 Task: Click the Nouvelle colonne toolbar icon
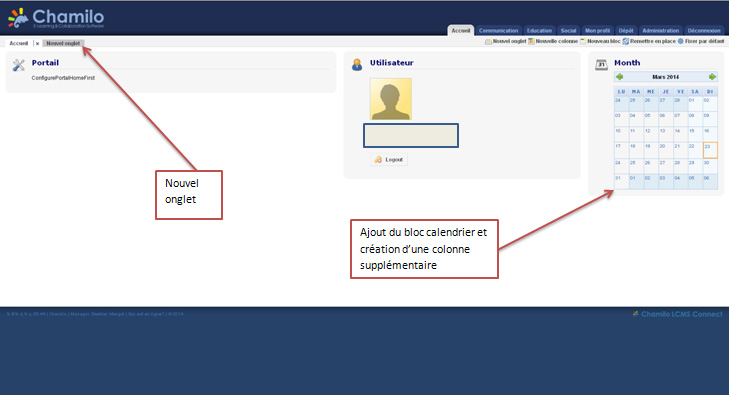pyautogui.click(x=531, y=41)
